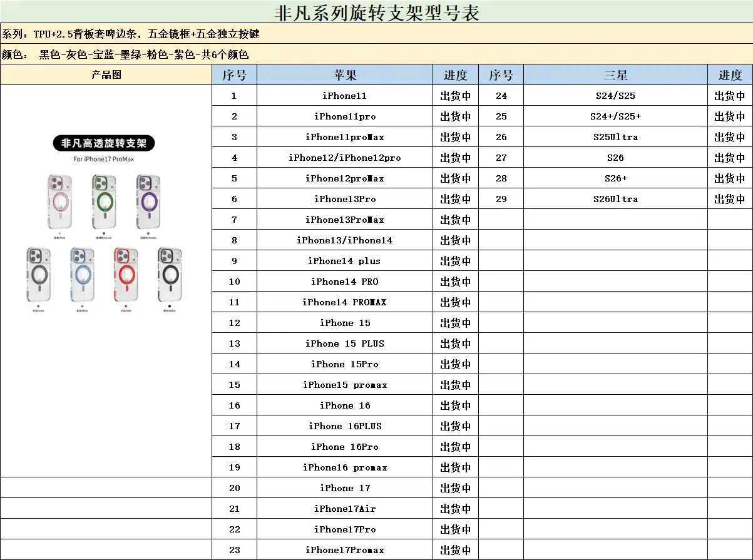This screenshot has width=753, height=560.
Task: Select the title cell 非凡系列旋转支架型号表
Action: [x=376, y=12]
